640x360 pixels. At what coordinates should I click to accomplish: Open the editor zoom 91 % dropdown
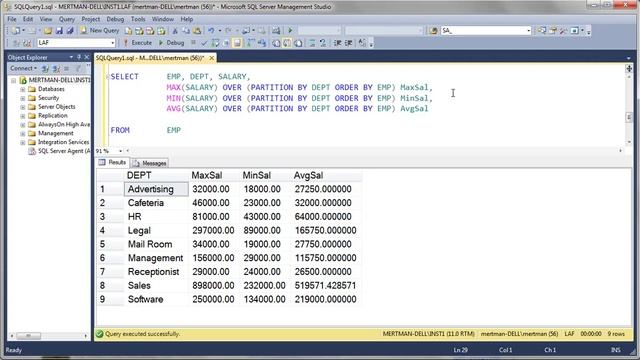(x=120, y=151)
